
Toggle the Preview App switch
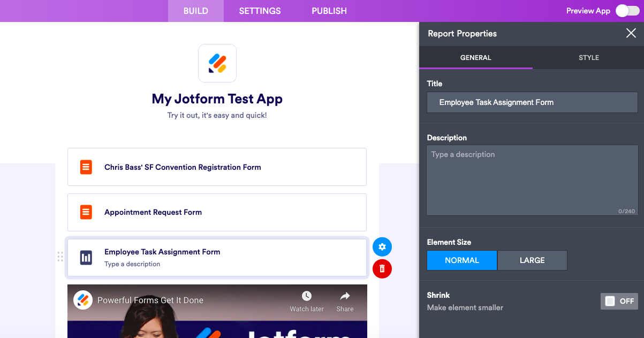click(x=627, y=11)
